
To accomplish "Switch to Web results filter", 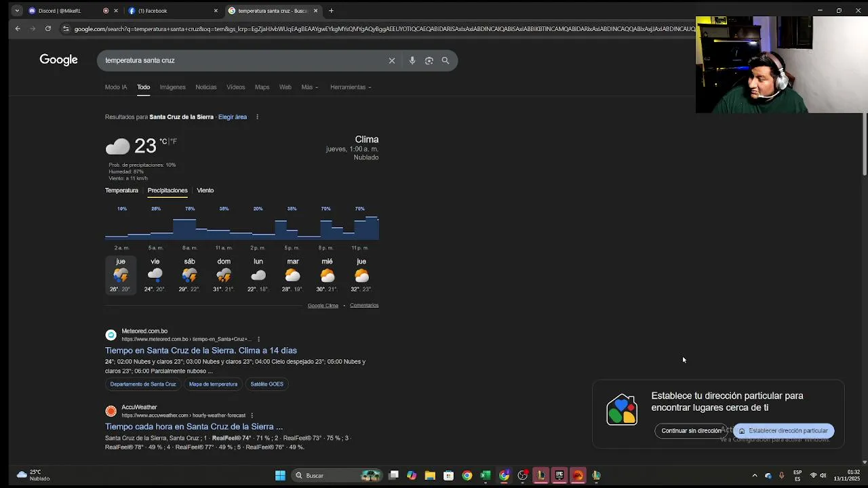I will 285,87.
